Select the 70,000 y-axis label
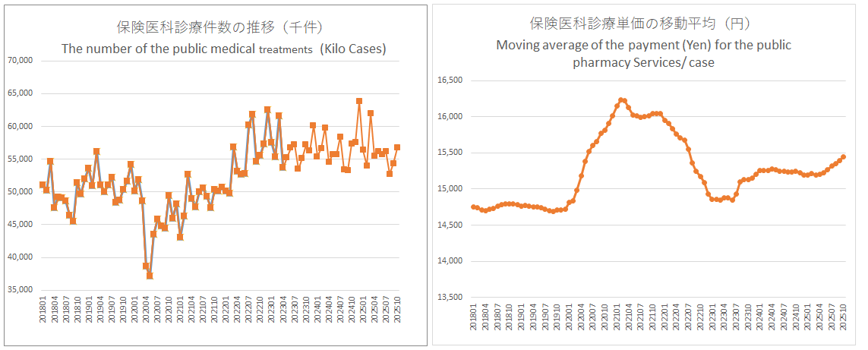Screen dimensions: 868x350 click(x=20, y=61)
